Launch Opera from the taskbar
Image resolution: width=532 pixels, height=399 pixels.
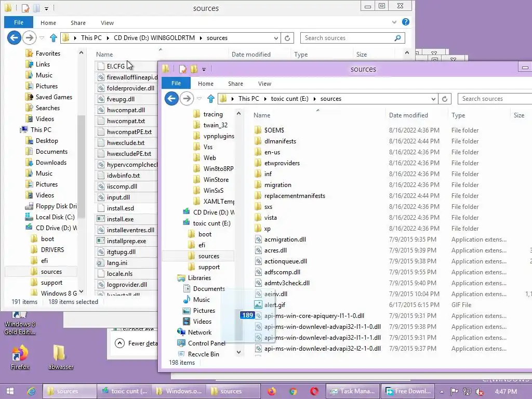click(x=314, y=391)
